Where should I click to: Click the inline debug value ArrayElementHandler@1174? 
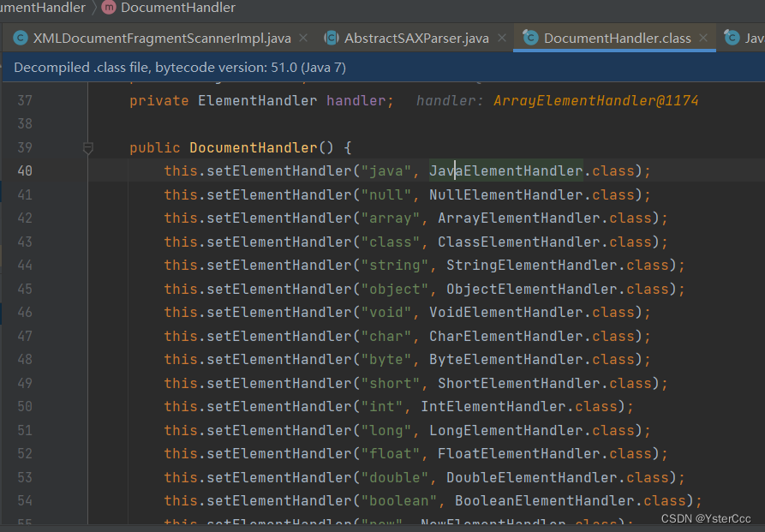click(595, 100)
